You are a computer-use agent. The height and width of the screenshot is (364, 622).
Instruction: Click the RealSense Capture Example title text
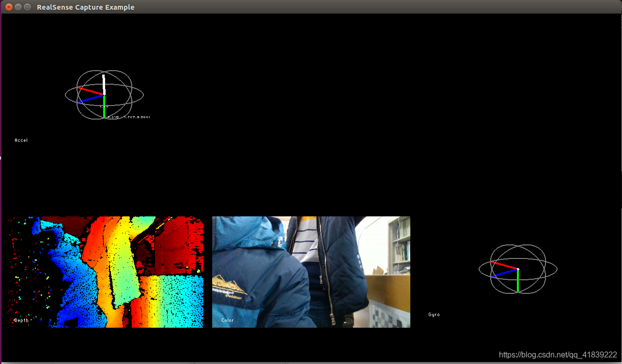(86, 7)
